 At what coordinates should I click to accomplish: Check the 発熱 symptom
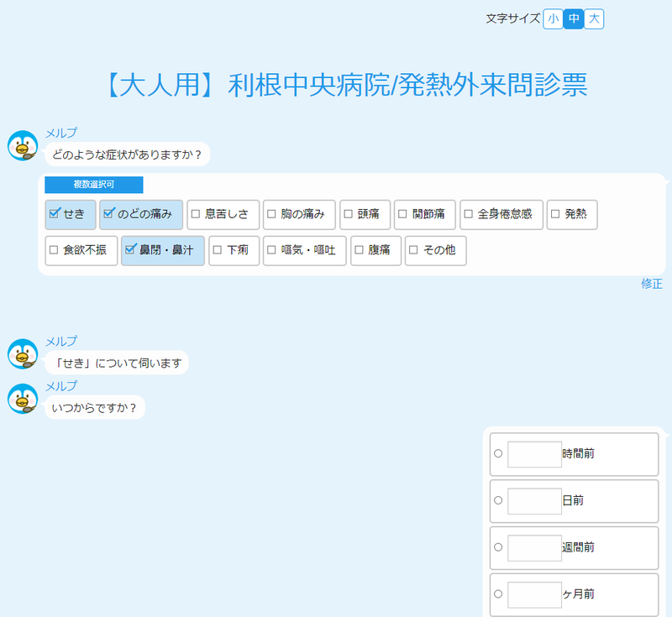[572, 215]
